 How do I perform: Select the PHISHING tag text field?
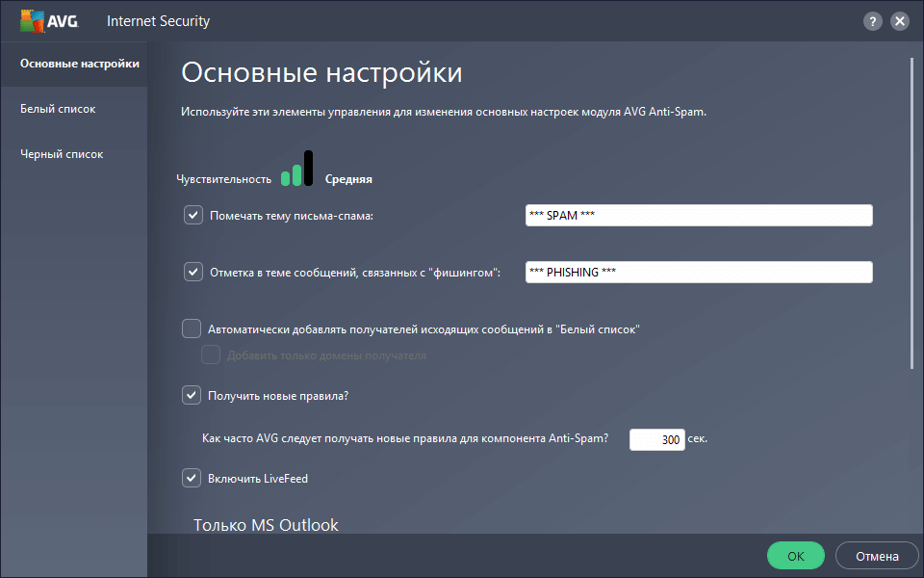coord(698,272)
